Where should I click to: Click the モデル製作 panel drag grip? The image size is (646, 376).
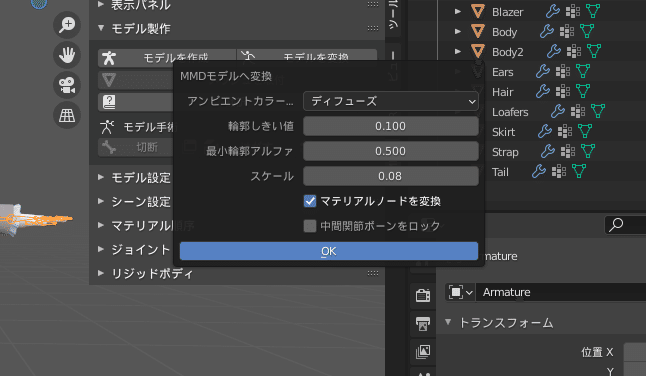tap(373, 28)
